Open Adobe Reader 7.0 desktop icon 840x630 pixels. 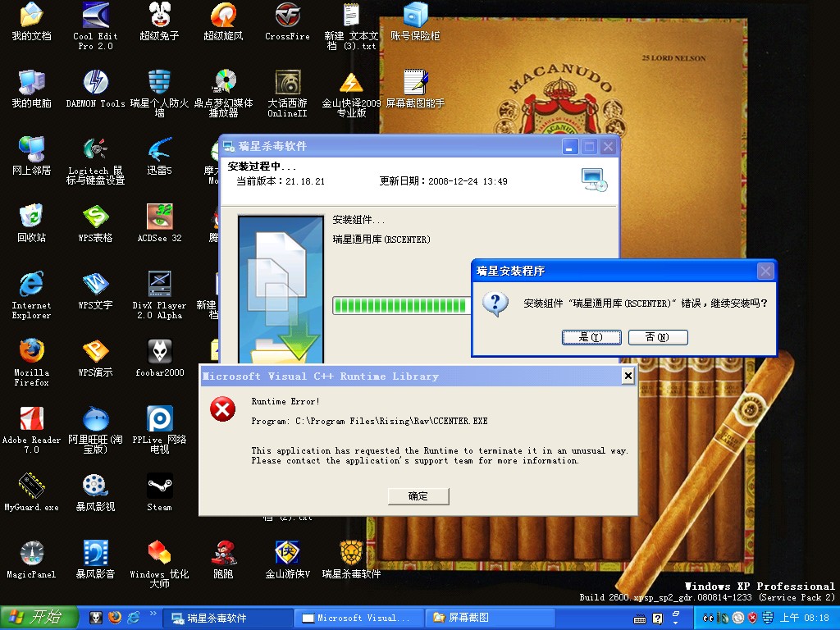(32, 430)
